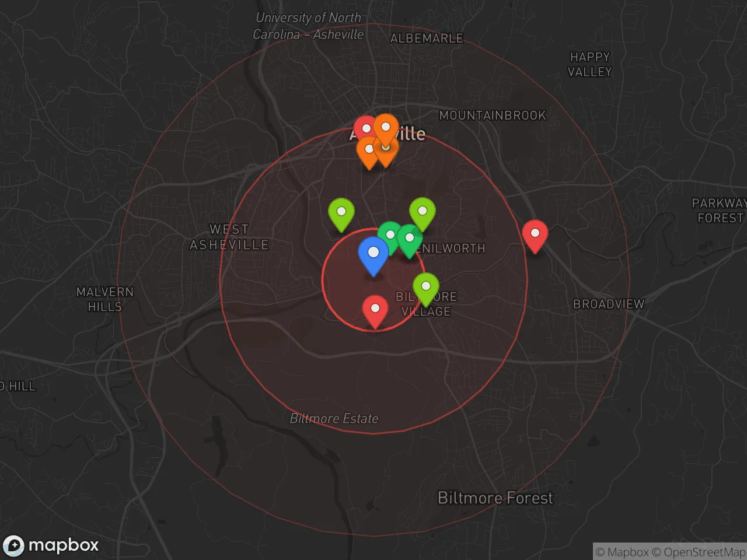Click the Mountainbrook neighborhood label
The height and width of the screenshot is (560, 747).
492,116
